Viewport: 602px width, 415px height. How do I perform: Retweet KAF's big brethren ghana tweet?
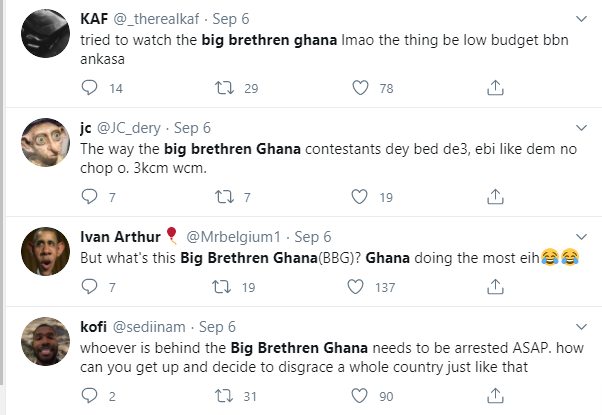[225, 88]
